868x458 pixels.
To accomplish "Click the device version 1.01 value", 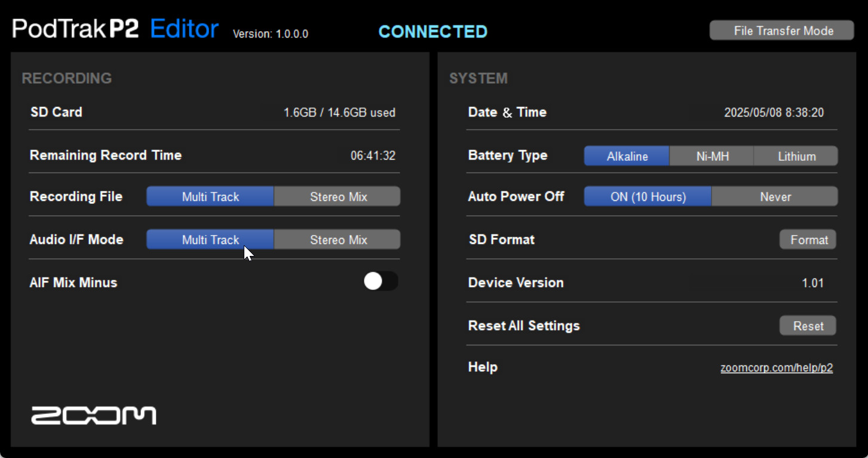I will [x=813, y=283].
